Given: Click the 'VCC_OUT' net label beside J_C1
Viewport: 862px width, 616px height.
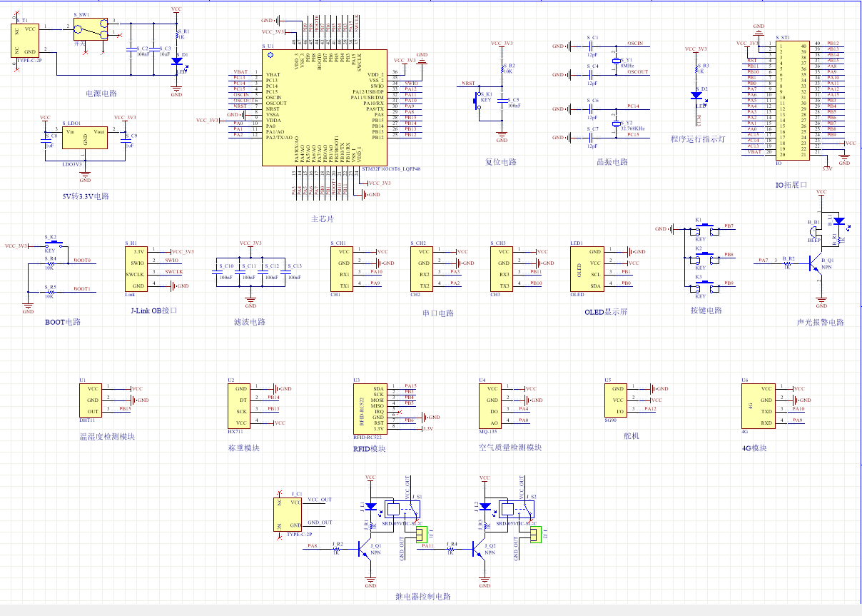Looking at the screenshot, I should click(320, 500).
